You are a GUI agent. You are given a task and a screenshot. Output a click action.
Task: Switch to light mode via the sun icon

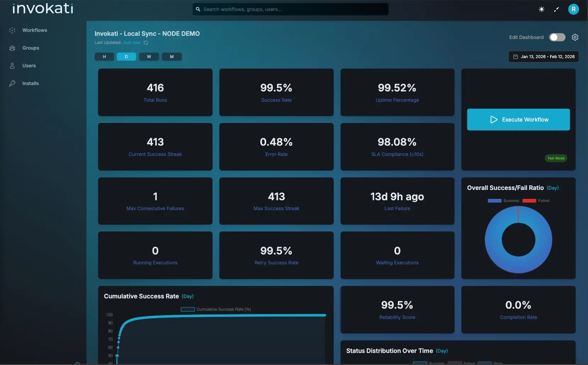coord(541,9)
